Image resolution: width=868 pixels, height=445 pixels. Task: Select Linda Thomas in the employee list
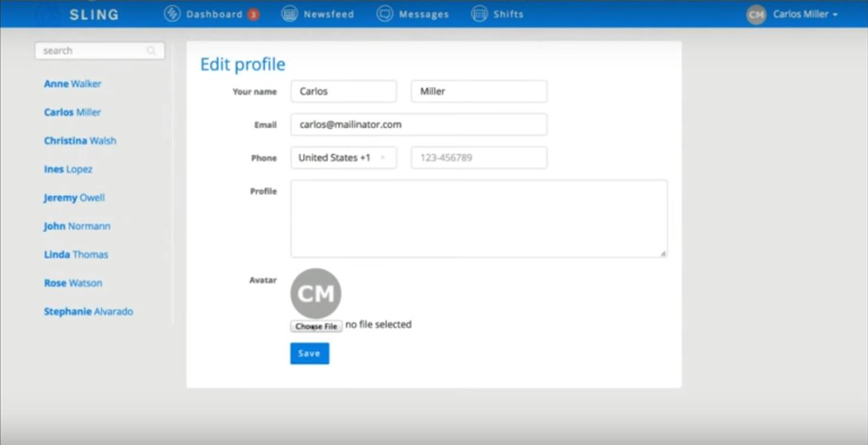[76, 254]
